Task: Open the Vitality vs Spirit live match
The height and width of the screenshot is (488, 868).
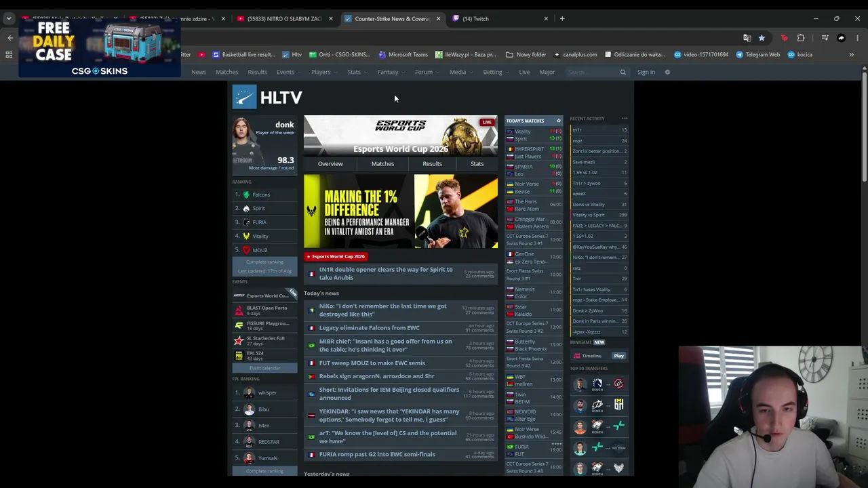Action: (534, 135)
